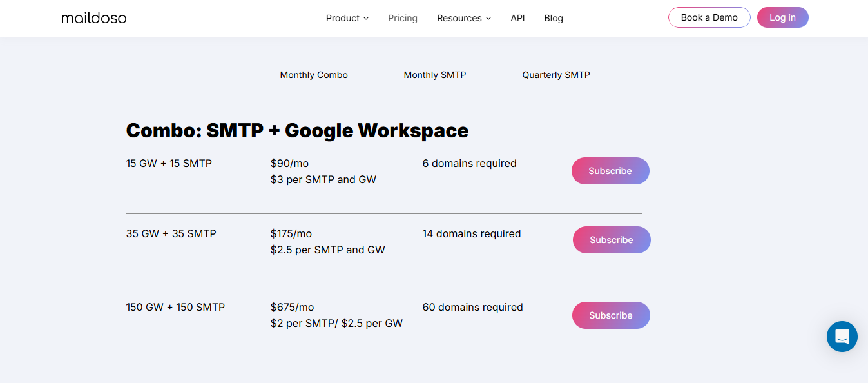Open the Blog link in navigation
868x383 pixels.
554,18
